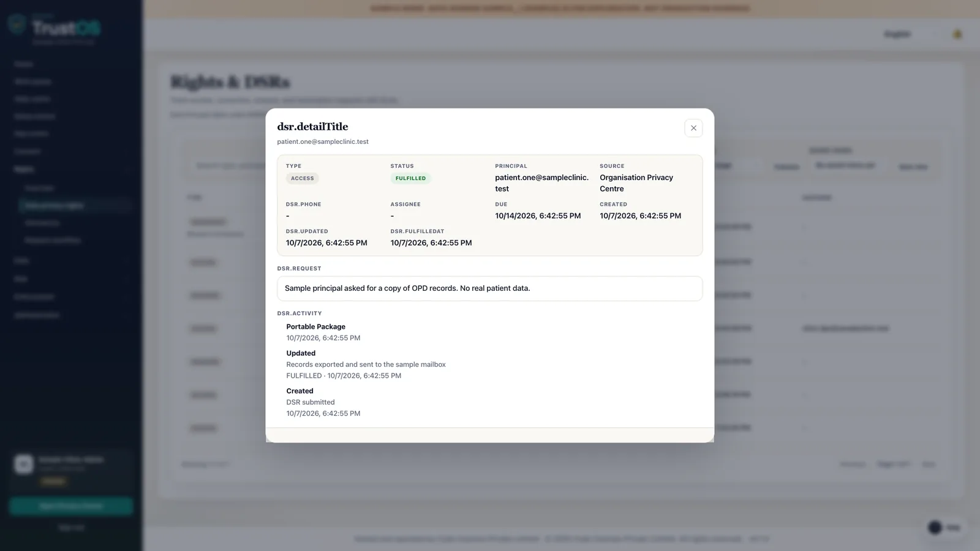Click the DSR.ACTIVITY section label
This screenshot has height=551, width=980.
pyautogui.click(x=299, y=313)
